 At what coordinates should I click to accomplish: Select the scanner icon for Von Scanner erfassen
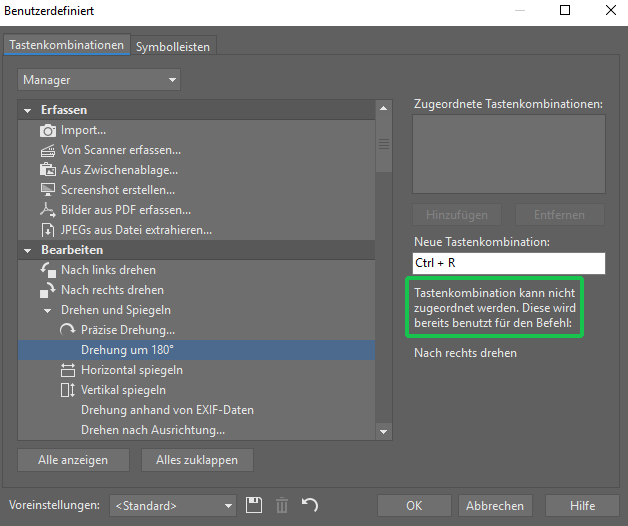tap(48, 151)
